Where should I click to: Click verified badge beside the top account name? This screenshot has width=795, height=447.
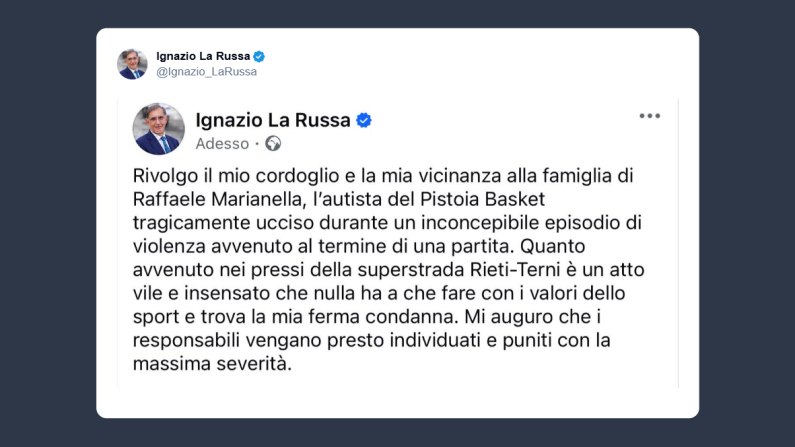tap(259, 56)
